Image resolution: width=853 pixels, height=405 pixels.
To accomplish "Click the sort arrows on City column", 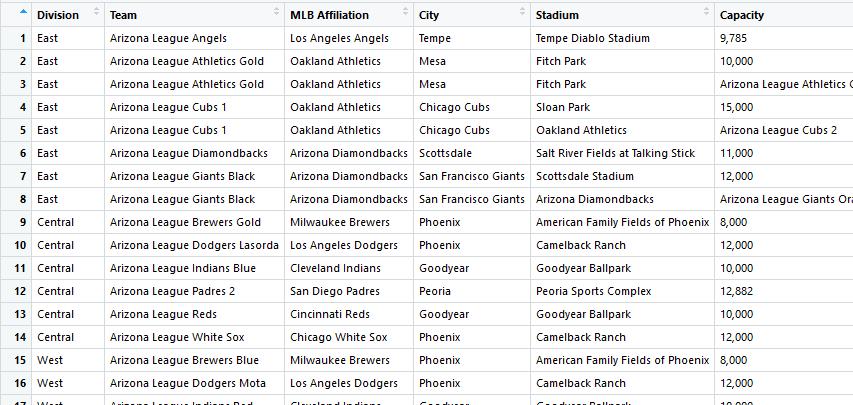I will [522, 12].
